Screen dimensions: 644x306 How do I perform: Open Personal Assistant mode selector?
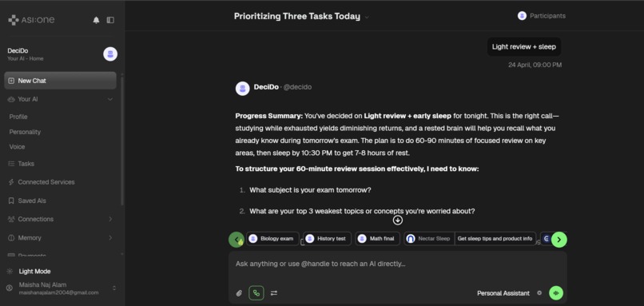click(503, 293)
